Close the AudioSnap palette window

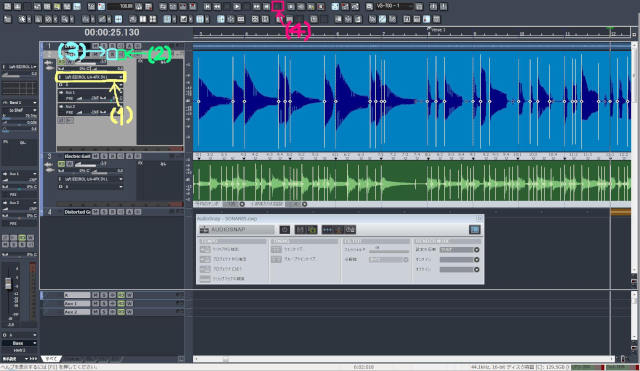click(479, 219)
